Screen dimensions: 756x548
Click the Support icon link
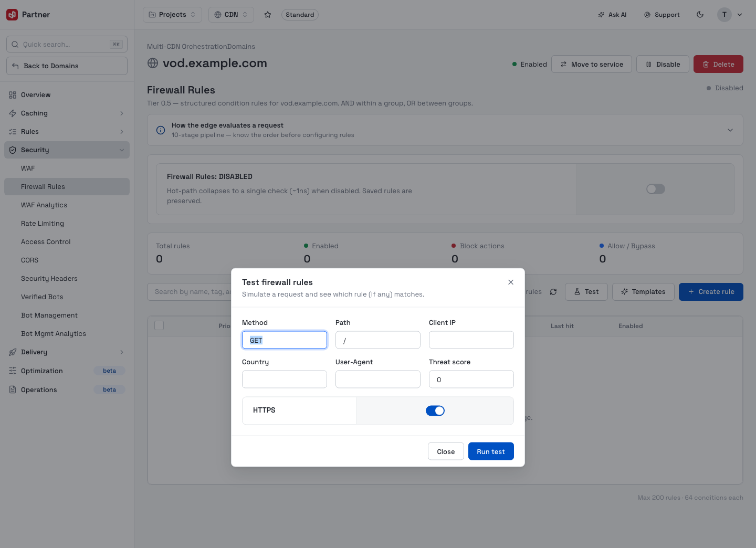coord(662,15)
